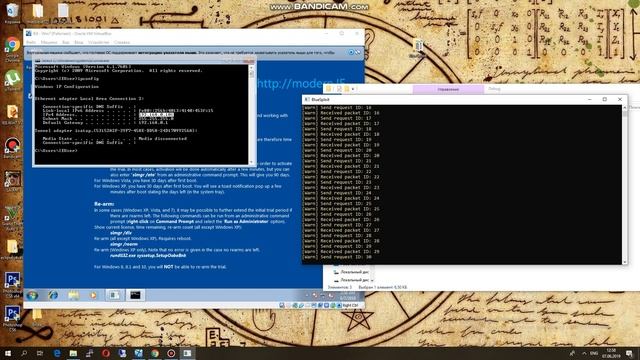
Task: Click the Windows 7 Start orb in VM
Action: coord(32,295)
